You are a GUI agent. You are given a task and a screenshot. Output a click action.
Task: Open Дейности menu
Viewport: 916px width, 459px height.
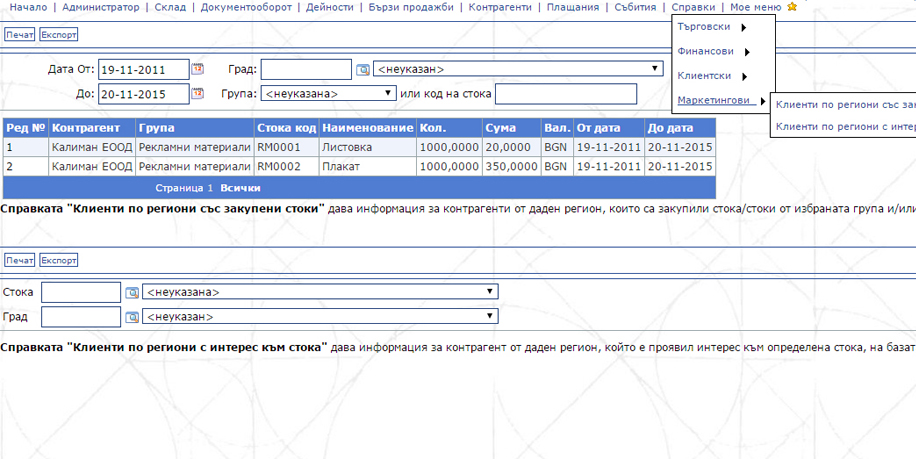329,7
